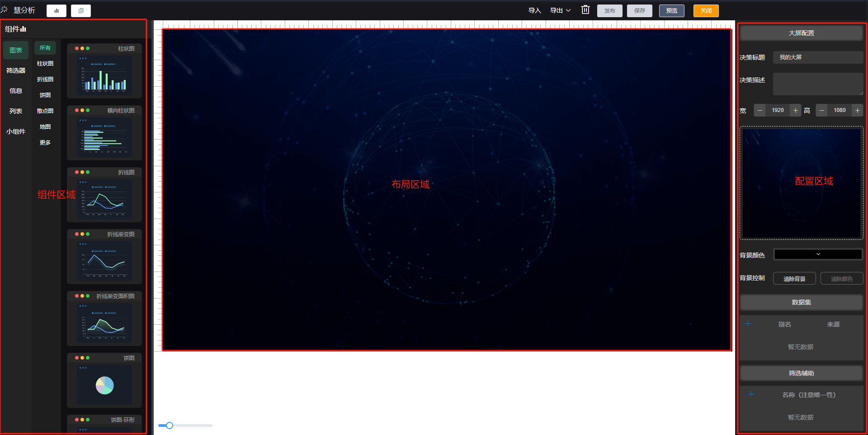Add a dataset with the plus icon
The image size is (868, 435).
[748, 324]
